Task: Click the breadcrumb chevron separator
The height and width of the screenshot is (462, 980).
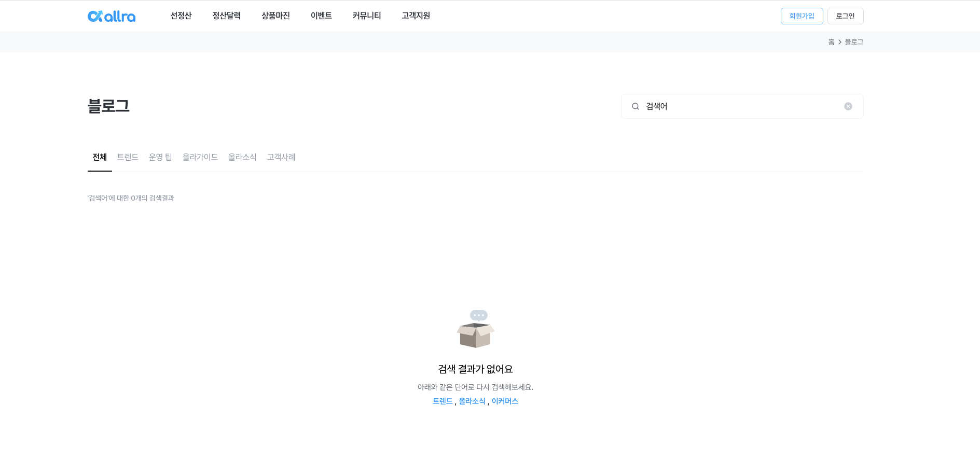Action: coord(839,42)
